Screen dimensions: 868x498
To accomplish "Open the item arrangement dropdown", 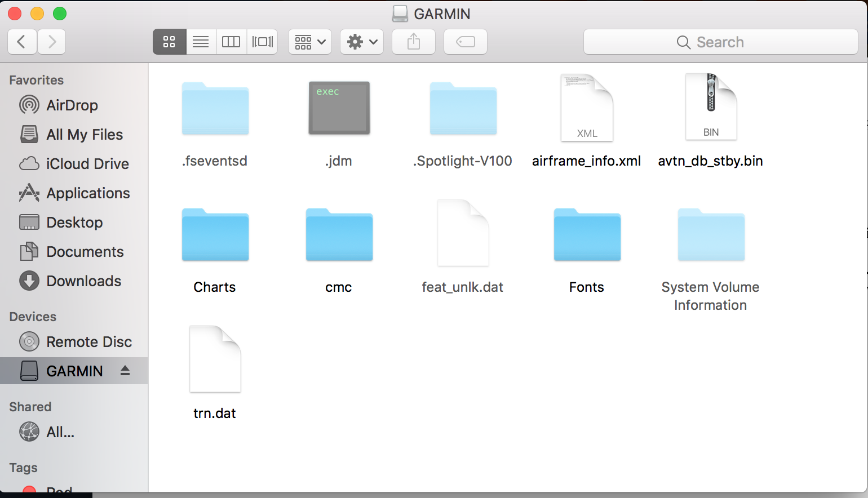I will (x=309, y=41).
